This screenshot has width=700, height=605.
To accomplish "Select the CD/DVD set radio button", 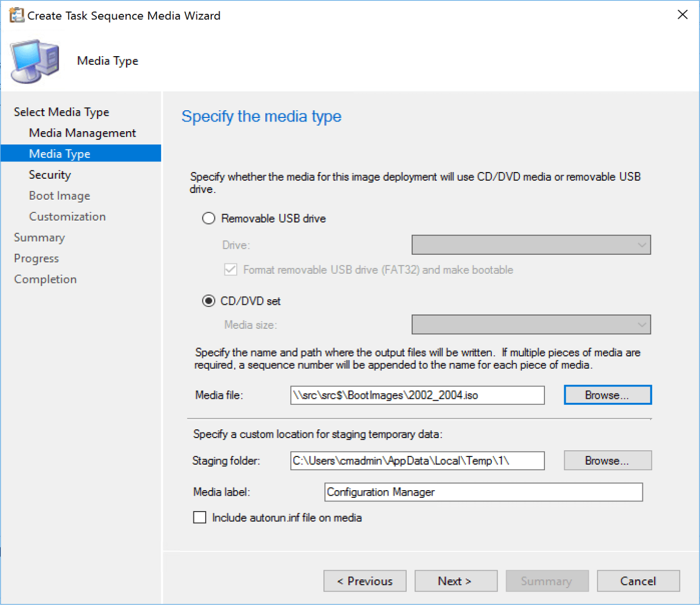I will pos(208,301).
